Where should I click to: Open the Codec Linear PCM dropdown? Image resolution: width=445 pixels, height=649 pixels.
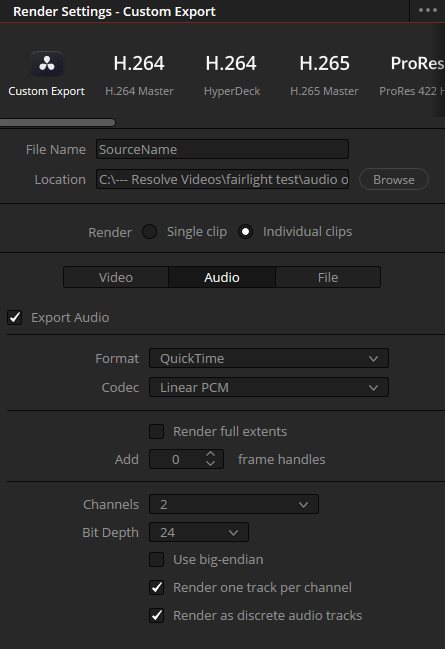pos(269,387)
